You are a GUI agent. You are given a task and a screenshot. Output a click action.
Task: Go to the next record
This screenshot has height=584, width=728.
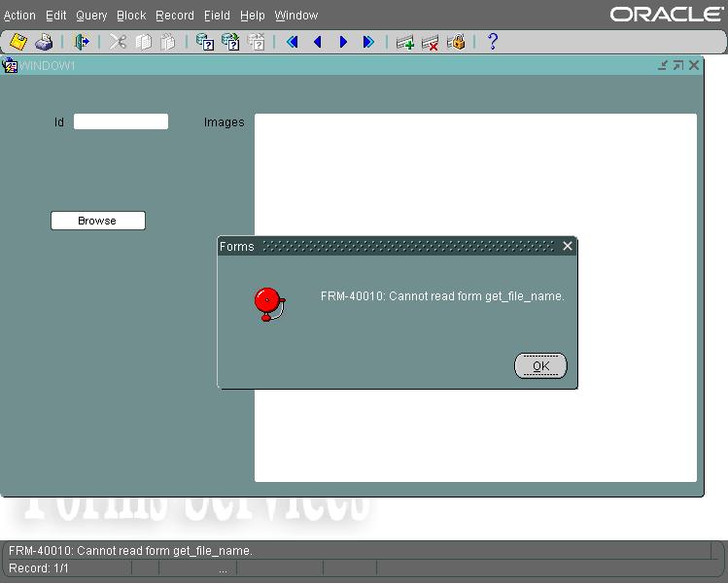point(343,42)
